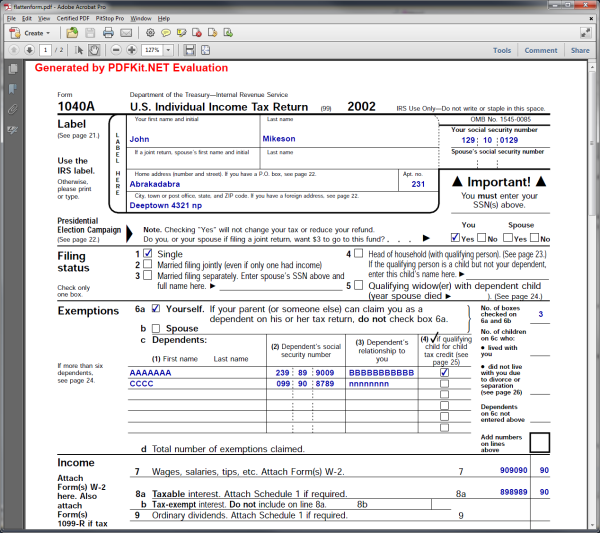Toggle Yourself exemption 6a checkbox
This screenshot has height=533, width=600.
(156, 308)
